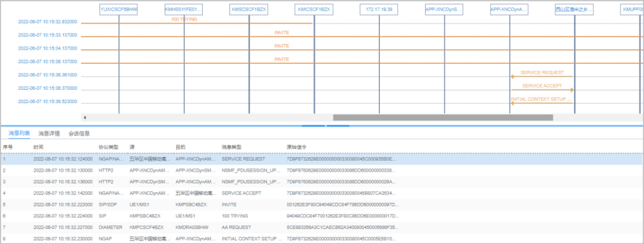Click the INVITE cell in message list row 5
The image size is (644, 244).
[229, 204]
